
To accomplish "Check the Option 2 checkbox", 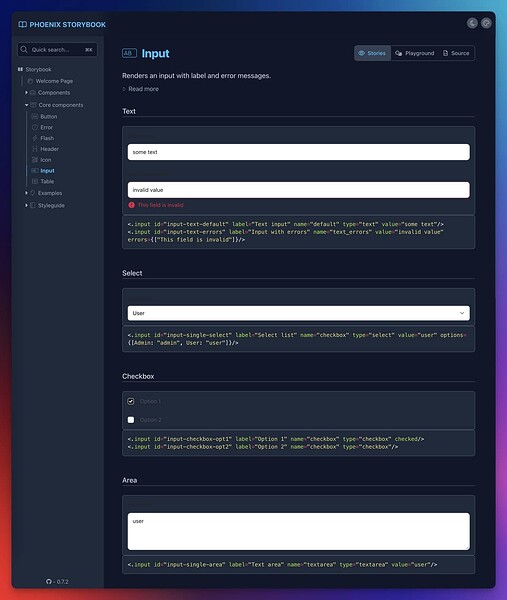I will pyautogui.click(x=131, y=420).
